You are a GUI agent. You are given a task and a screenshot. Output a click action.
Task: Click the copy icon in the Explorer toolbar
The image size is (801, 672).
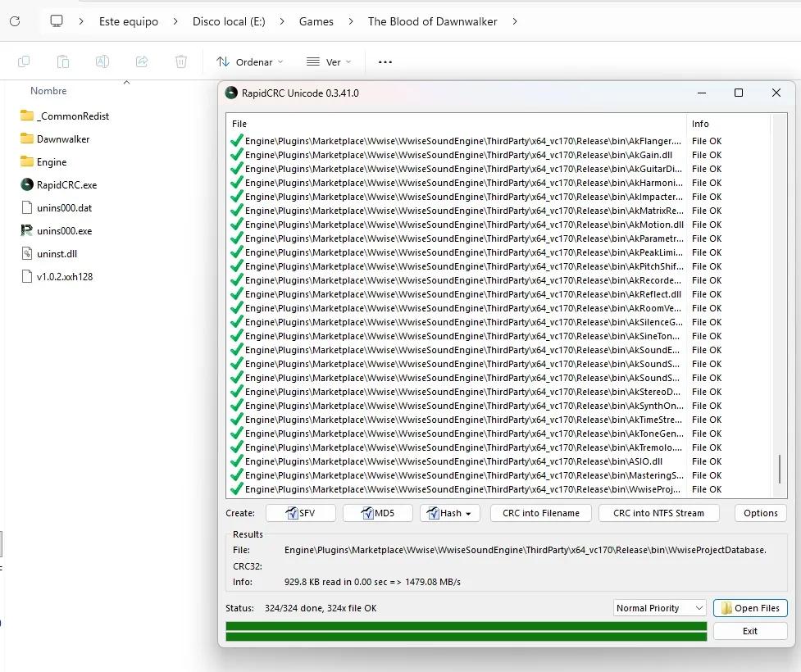coord(24,61)
